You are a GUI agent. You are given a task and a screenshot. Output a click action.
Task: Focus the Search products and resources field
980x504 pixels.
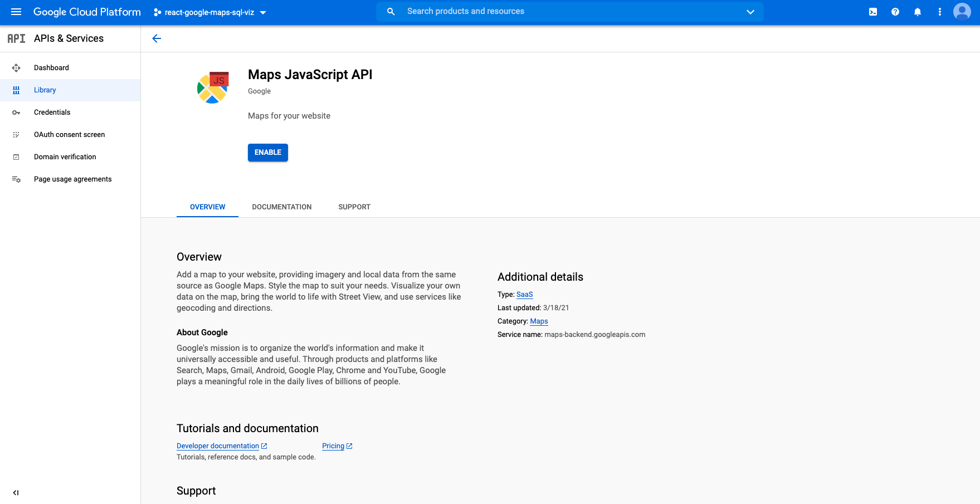point(569,12)
